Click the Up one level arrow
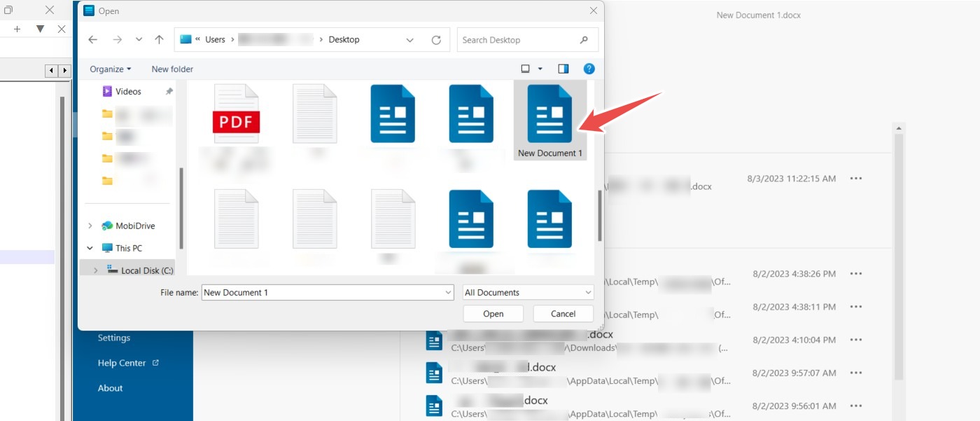This screenshot has width=980, height=421. (159, 40)
